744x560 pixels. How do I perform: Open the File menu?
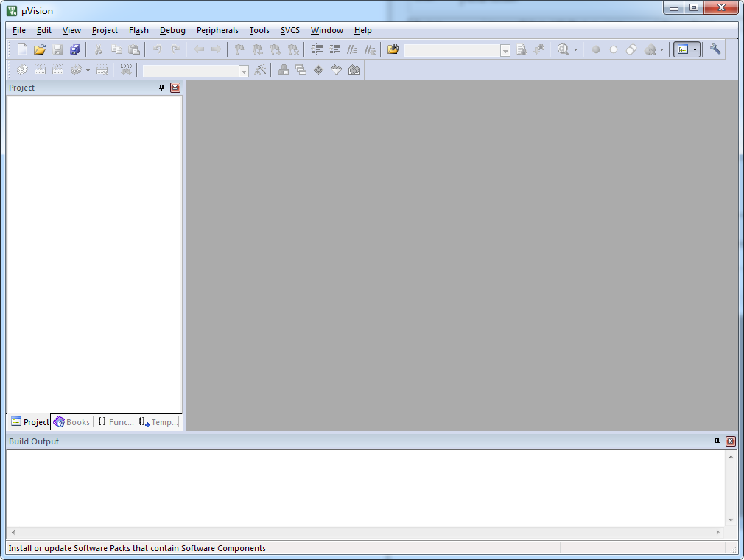click(19, 30)
